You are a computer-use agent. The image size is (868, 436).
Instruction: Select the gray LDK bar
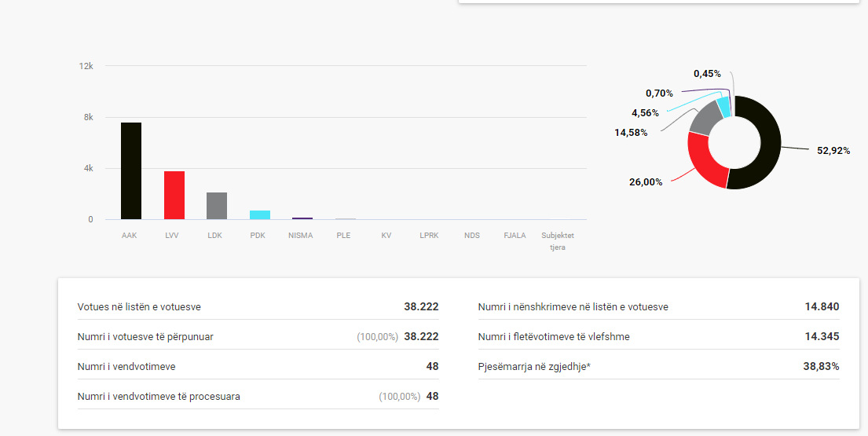(x=217, y=206)
